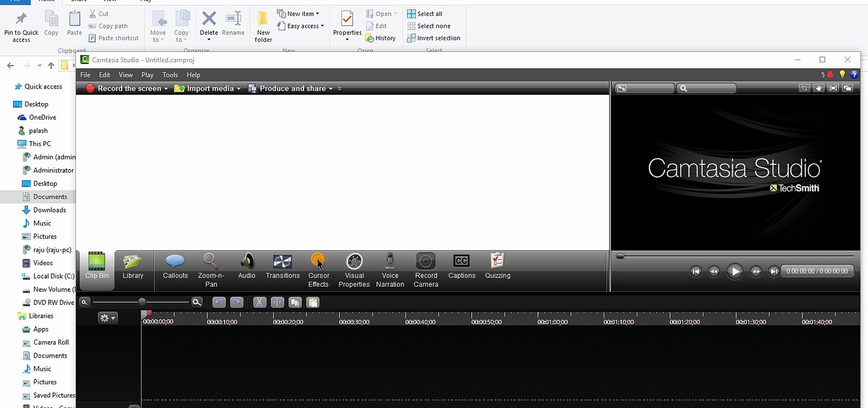Toggle pan hand mode in preview
868x408 pixels.
tap(819, 88)
